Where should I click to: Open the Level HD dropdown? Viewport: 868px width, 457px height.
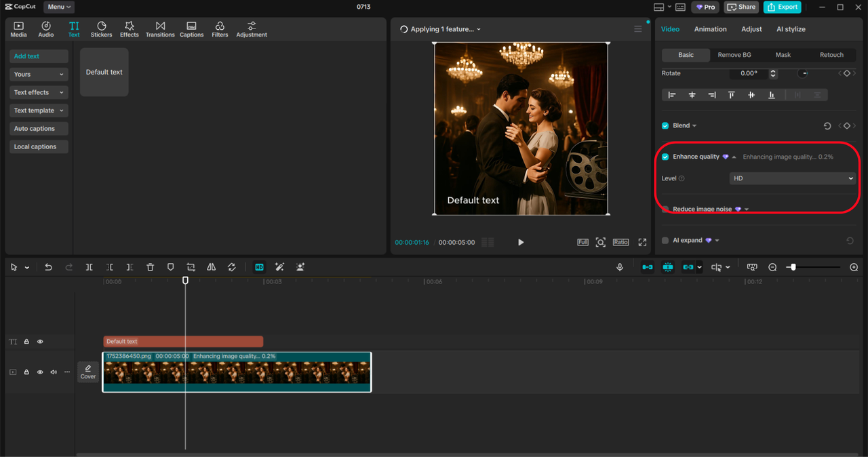point(792,178)
